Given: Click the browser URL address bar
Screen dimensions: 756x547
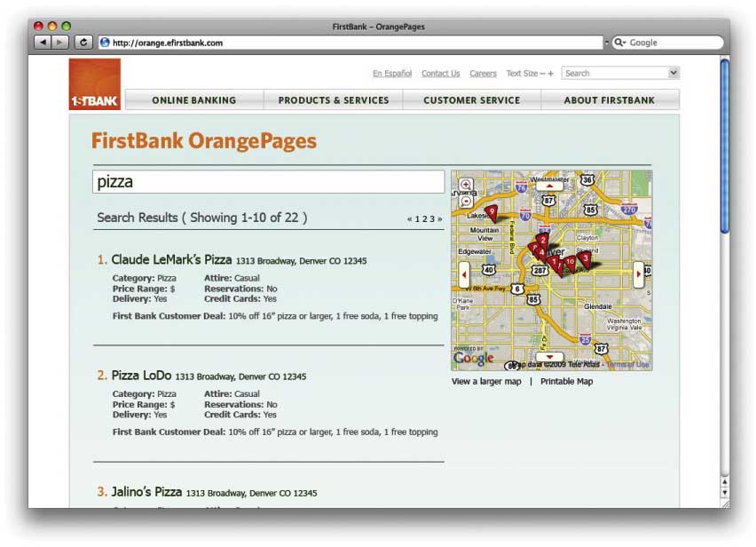Looking at the screenshot, I should click(x=350, y=43).
